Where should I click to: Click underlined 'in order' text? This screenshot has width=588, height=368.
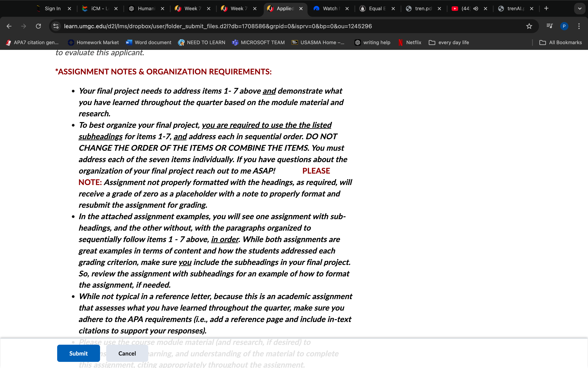[x=225, y=239]
